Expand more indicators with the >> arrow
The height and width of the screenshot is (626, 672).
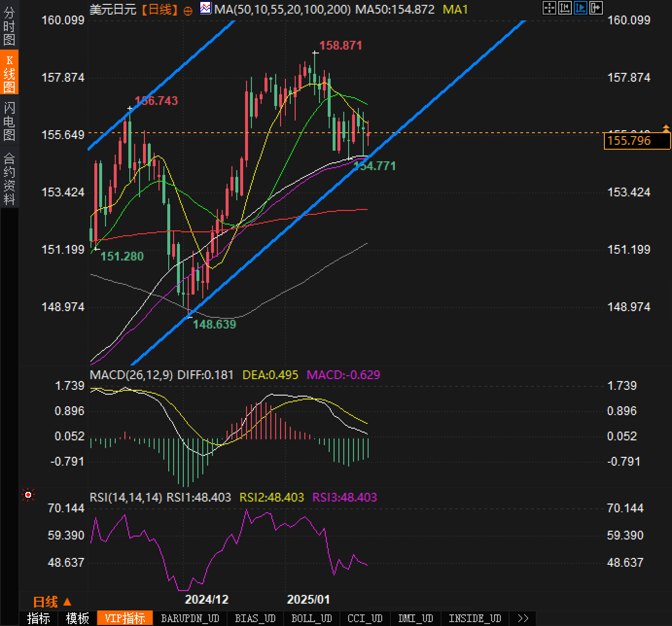pyautogui.click(x=523, y=618)
